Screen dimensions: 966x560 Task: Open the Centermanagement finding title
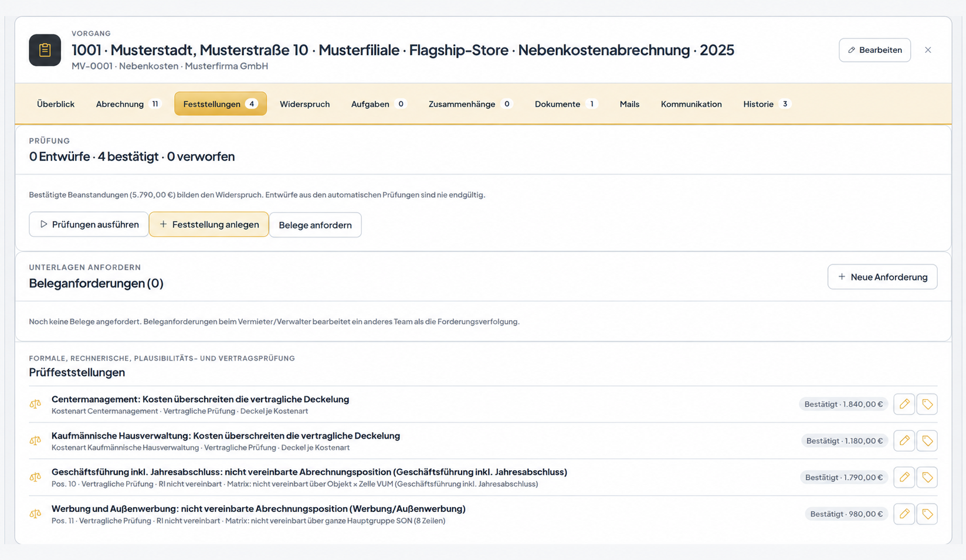pyautogui.click(x=200, y=399)
